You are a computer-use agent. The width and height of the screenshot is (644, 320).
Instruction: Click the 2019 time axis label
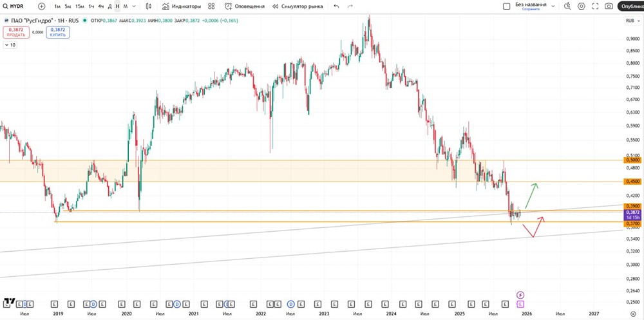tap(59, 314)
